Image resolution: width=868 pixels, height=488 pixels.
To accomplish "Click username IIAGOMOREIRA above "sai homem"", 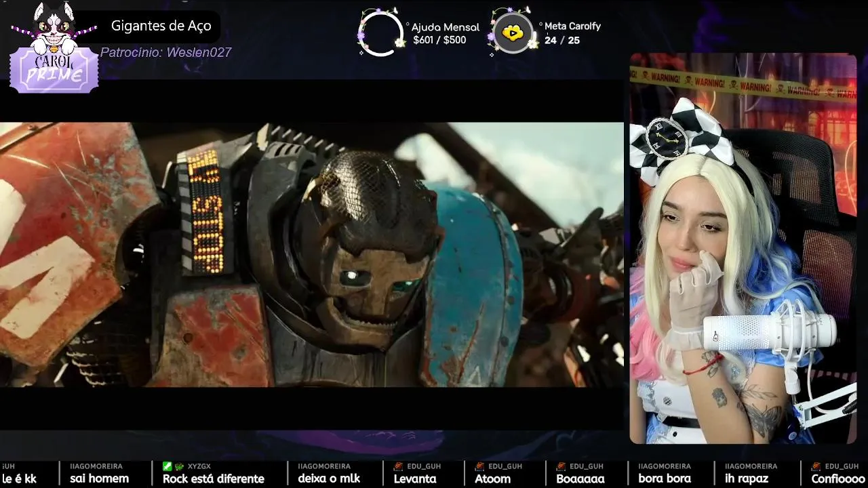I will coord(96,466).
